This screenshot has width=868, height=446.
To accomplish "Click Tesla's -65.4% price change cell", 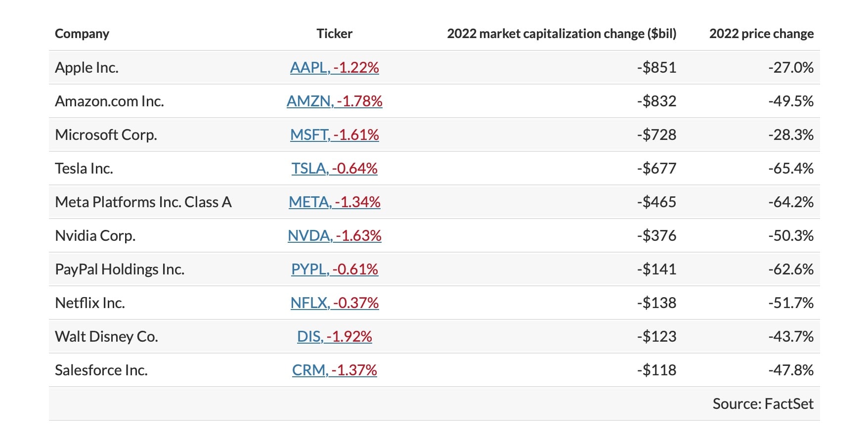I will click(790, 168).
